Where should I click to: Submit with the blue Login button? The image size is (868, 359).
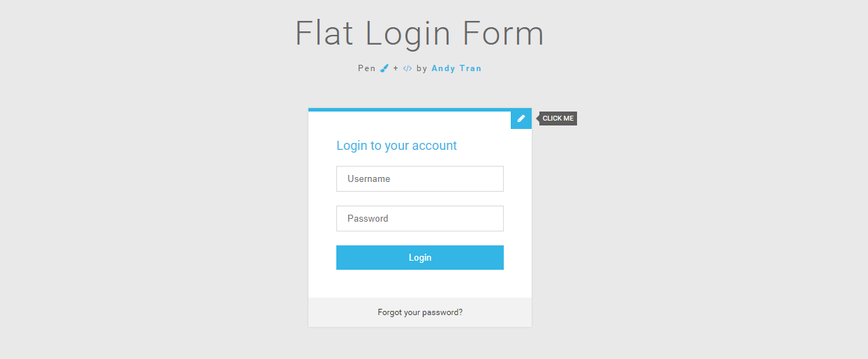(420, 257)
